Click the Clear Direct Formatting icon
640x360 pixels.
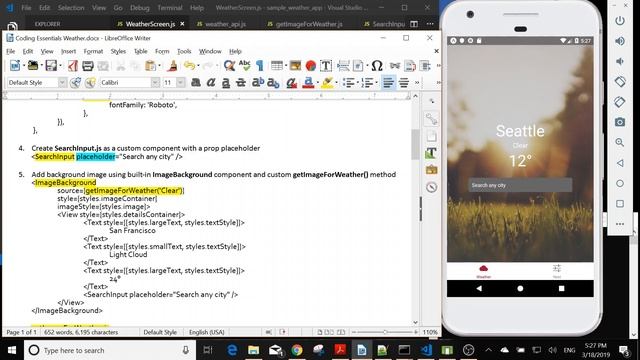click(291, 83)
